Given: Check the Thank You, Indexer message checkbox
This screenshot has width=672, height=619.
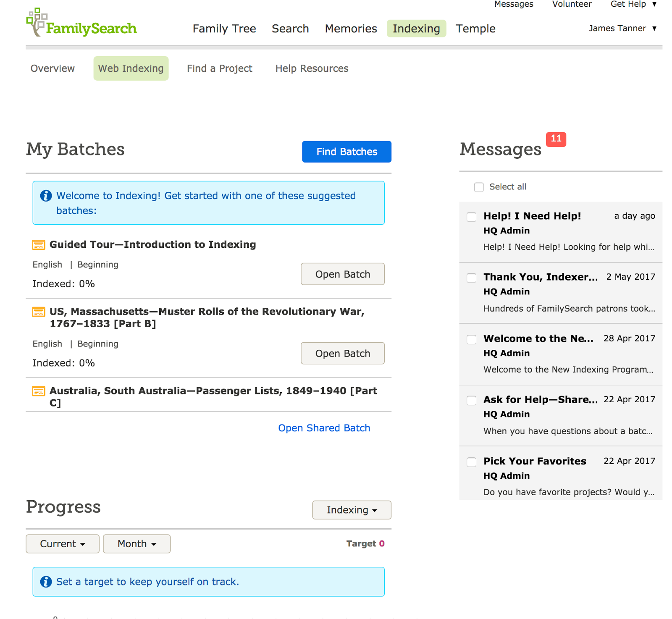Looking at the screenshot, I should [x=472, y=278].
